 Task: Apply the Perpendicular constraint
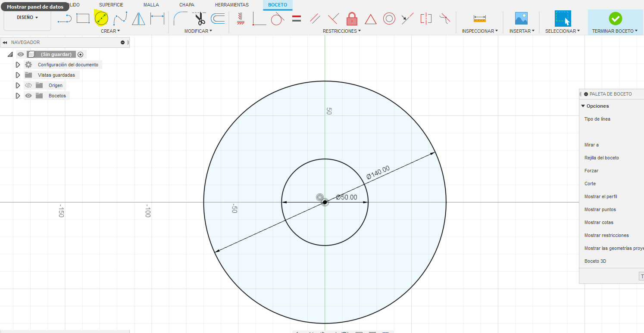(x=333, y=19)
